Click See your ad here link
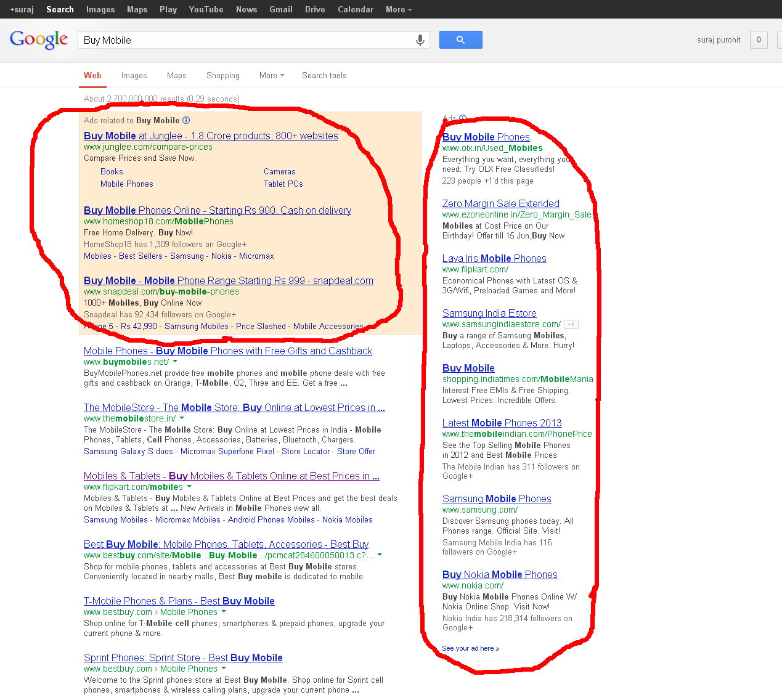The image size is (782, 700). tap(470, 648)
